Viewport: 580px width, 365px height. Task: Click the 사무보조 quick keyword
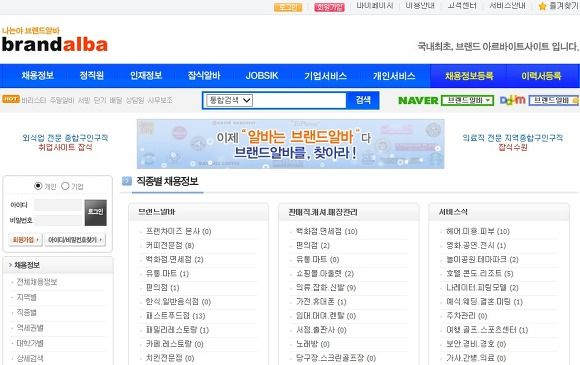point(160,100)
